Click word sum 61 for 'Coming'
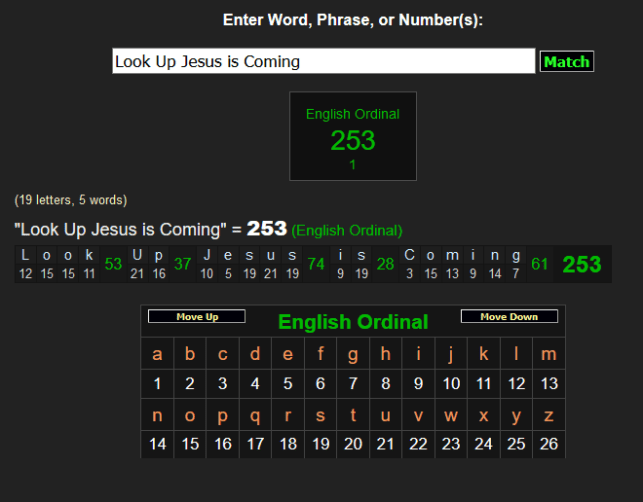The height and width of the screenshot is (502, 643). [540, 264]
